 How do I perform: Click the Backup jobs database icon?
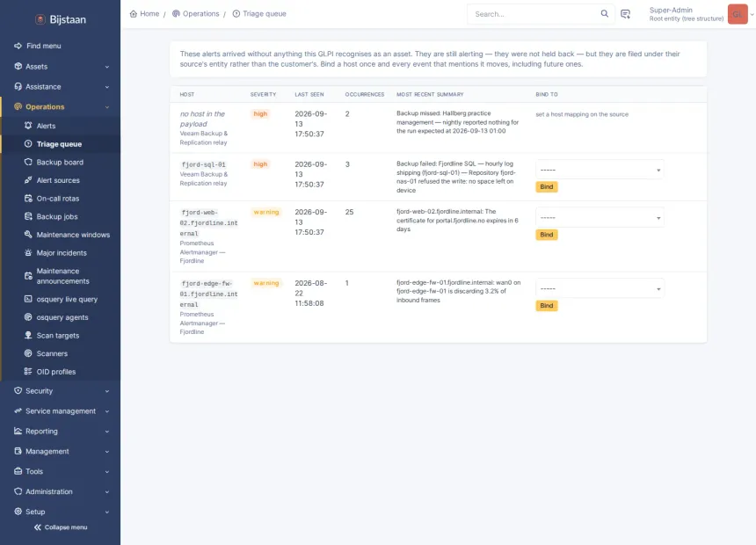(28, 216)
